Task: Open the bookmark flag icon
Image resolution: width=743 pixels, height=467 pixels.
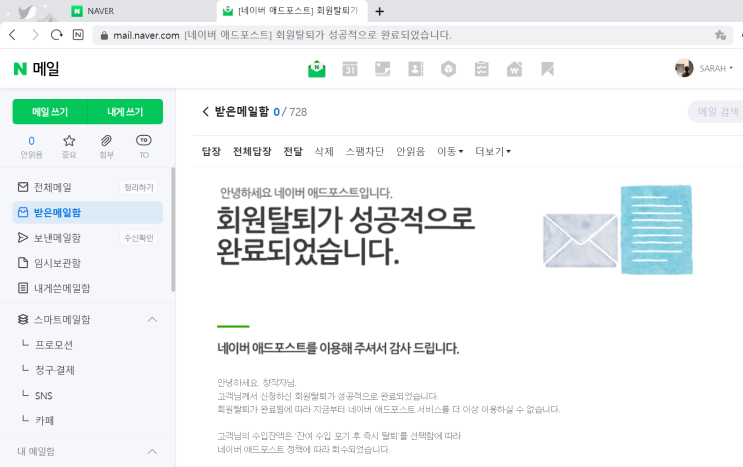Action: (547, 69)
